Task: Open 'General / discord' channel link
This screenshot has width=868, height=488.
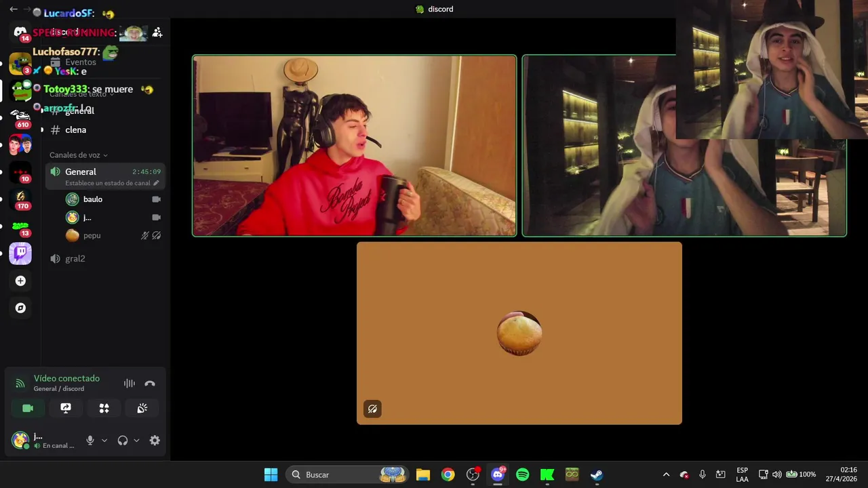Action: click(59, 388)
